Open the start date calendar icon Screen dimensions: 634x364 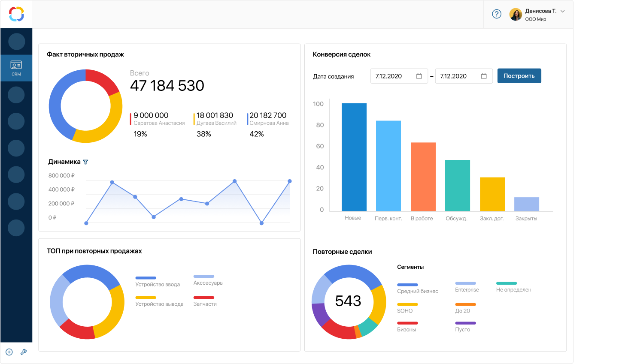[419, 76]
